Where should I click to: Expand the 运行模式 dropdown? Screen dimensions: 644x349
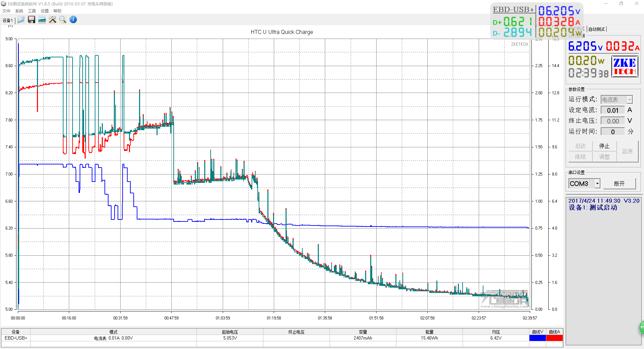[630, 100]
